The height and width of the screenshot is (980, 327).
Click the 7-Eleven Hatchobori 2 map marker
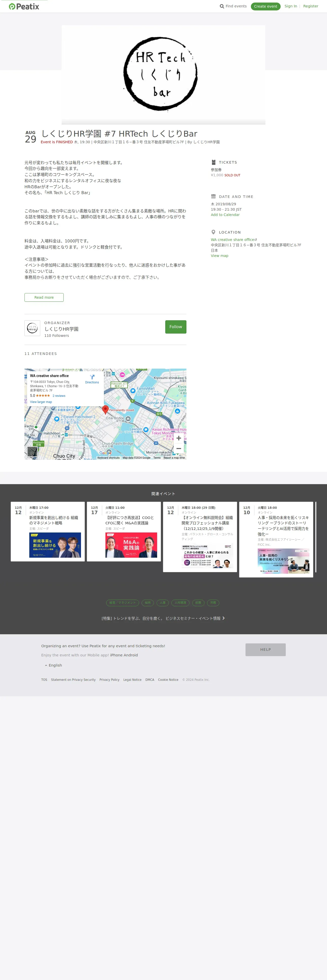pyautogui.click(x=57, y=419)
